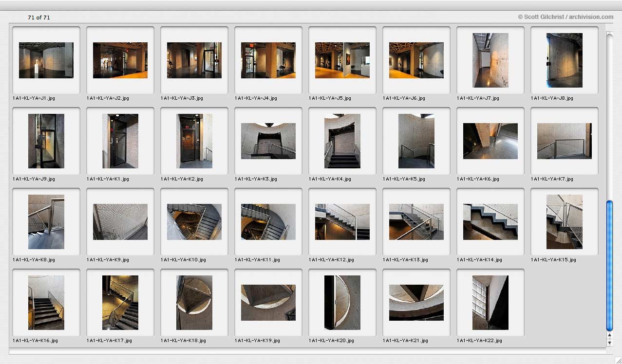Screen dimensions: 622x364
Task: Click the filename label 1A1-KL-YA-K4.jpg
Action: [330, 179]
